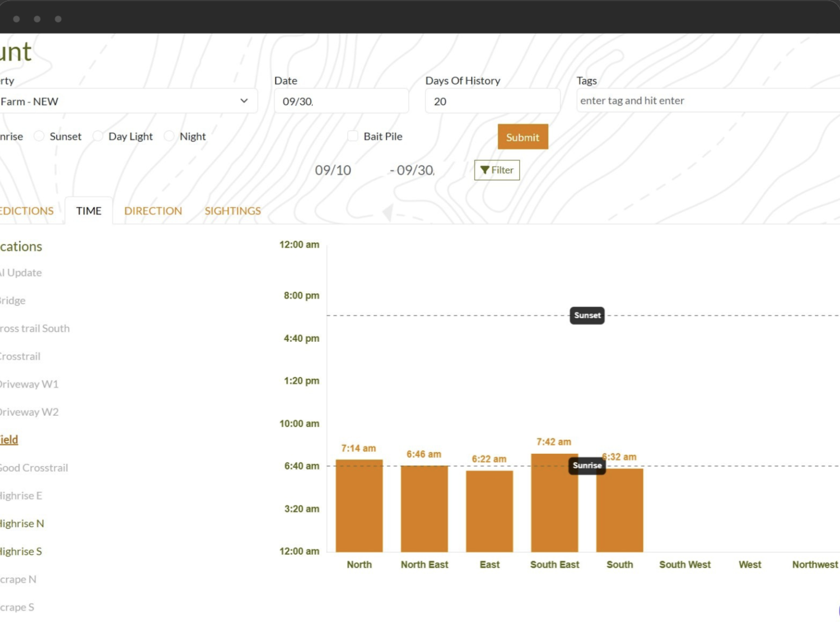840x622 pixels.
Task: Click the West axis label
Action: pyautogui.click(x=750, y=565)
